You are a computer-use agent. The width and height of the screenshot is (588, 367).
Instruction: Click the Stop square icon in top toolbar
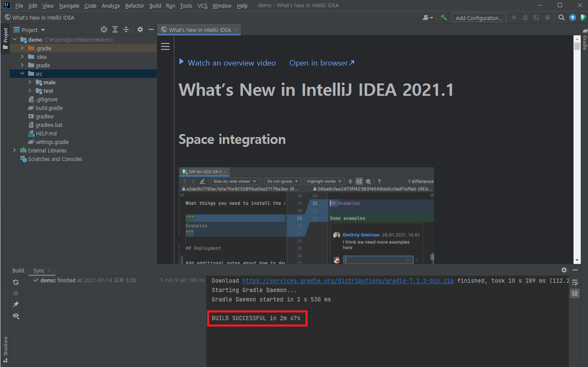click(x=548, y=17)
